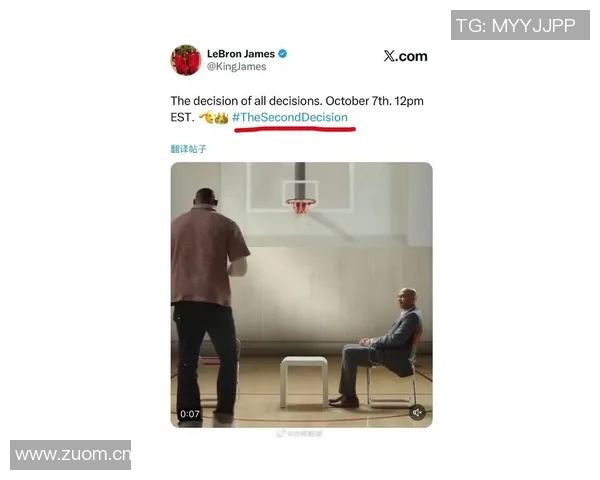The height and width of the screenshot is (480, 600).
Task: Play the video by clicking its center
Action: coord(302,295)
